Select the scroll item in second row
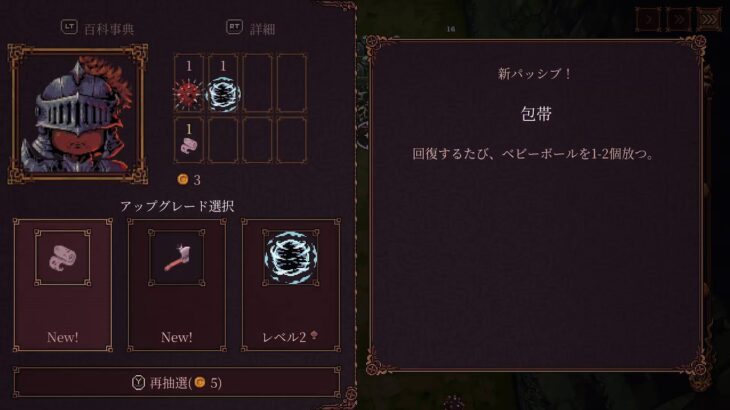 click(x=189, y=140)
